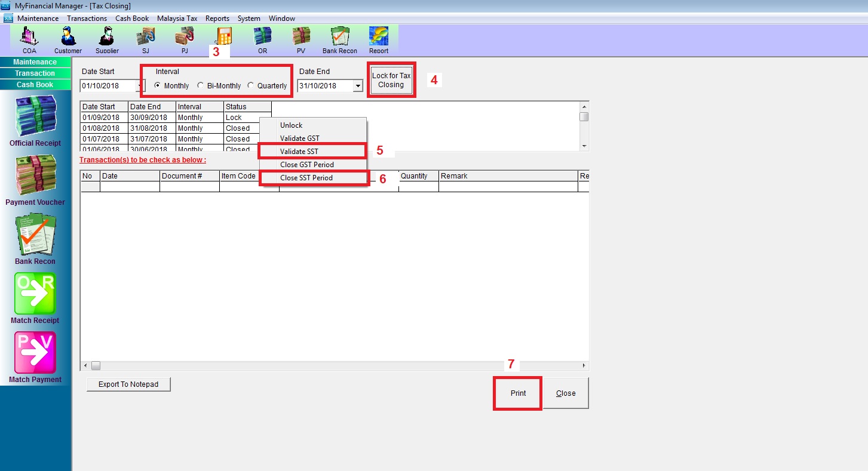This screenshot has height=471, width=868.
Task: Open the Supplier toolbar icon
Action: coord(107,39)
